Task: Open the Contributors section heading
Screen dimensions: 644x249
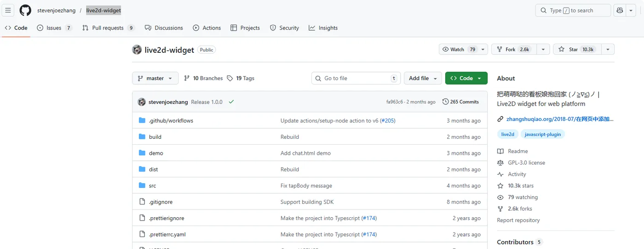Action: 515,242
